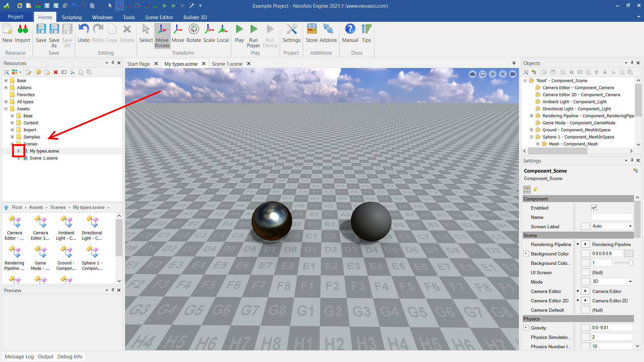This screenshot has height=362, width=644.
Task: Click the Undo icon
Action: pyautogui.click(x=84, y=33)
